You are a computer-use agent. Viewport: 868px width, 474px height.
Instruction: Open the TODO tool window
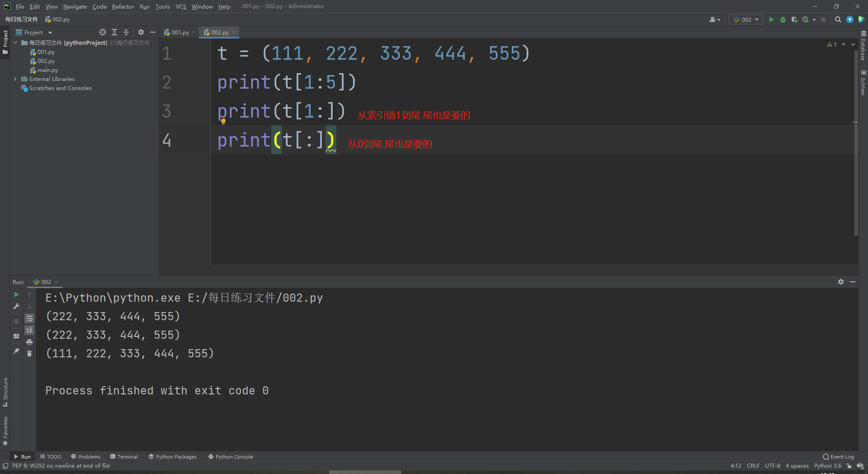click(x=51, y=457)
